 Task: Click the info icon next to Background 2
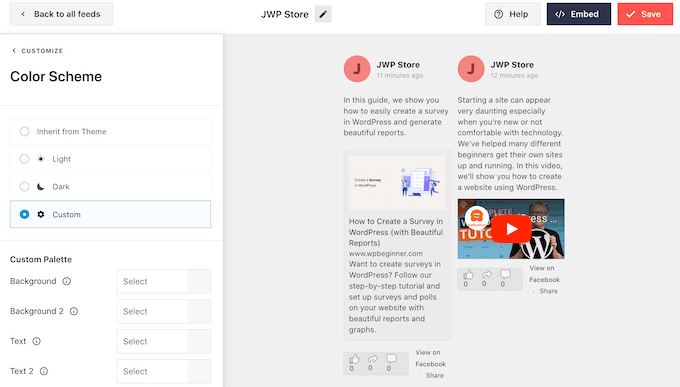(x=74, y=311)
